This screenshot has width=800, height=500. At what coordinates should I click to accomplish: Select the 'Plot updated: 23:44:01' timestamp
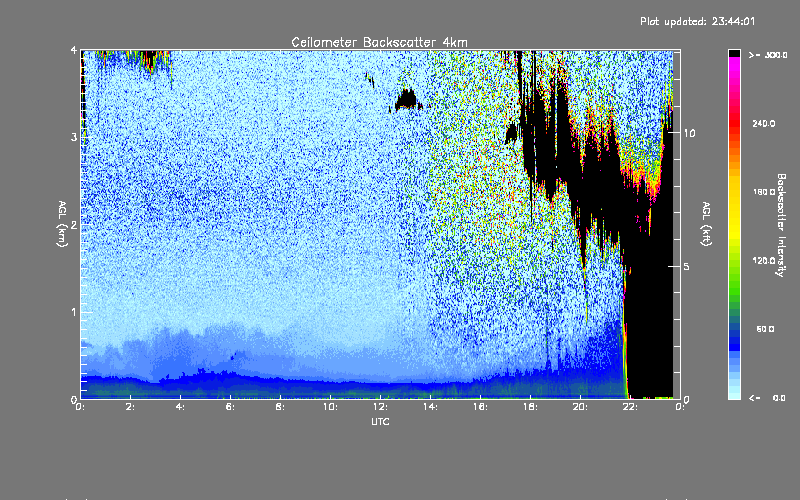coord(697,21)
